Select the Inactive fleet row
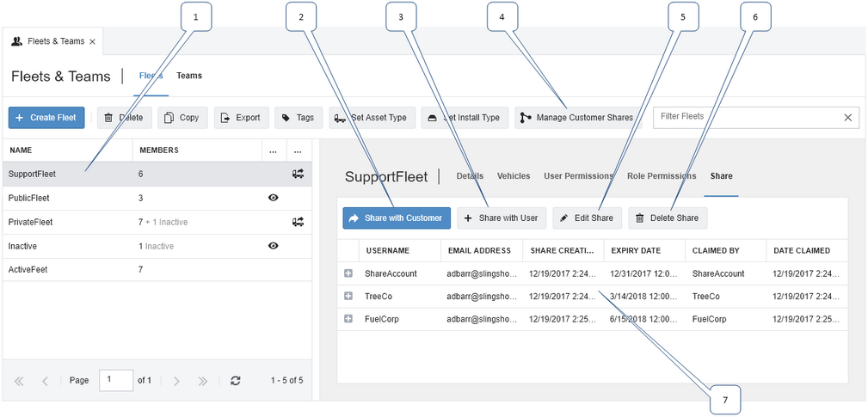Viewport: 868px width, 417px height. (157, 246)
